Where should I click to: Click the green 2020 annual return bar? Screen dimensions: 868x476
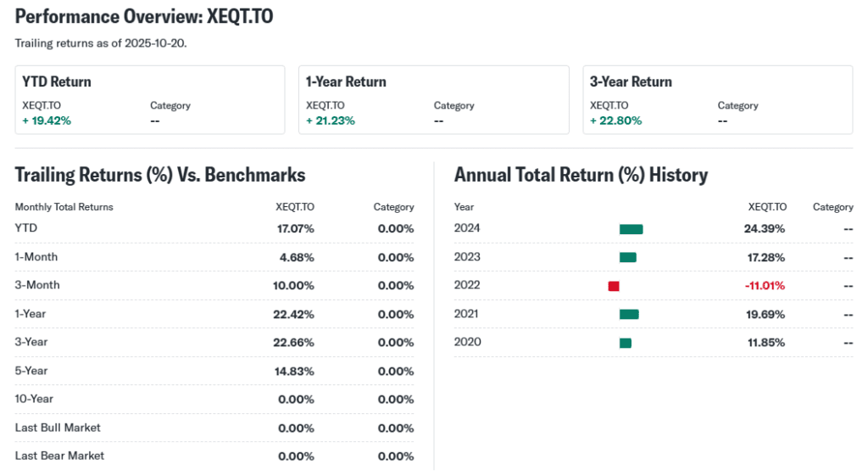[x=626, y=343]
